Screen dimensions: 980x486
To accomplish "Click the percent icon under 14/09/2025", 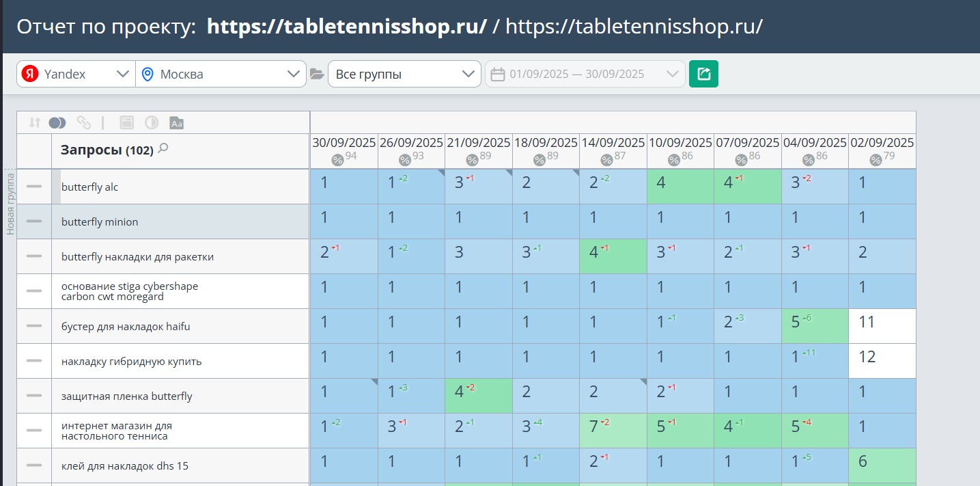I will 606,160.
